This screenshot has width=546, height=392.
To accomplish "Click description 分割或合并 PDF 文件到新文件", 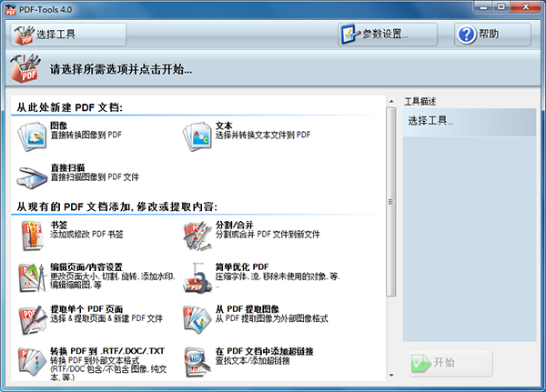I will pos(268,235).
